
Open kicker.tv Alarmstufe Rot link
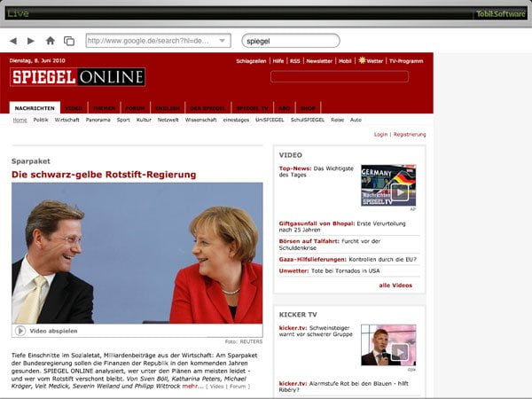point(344,387)
